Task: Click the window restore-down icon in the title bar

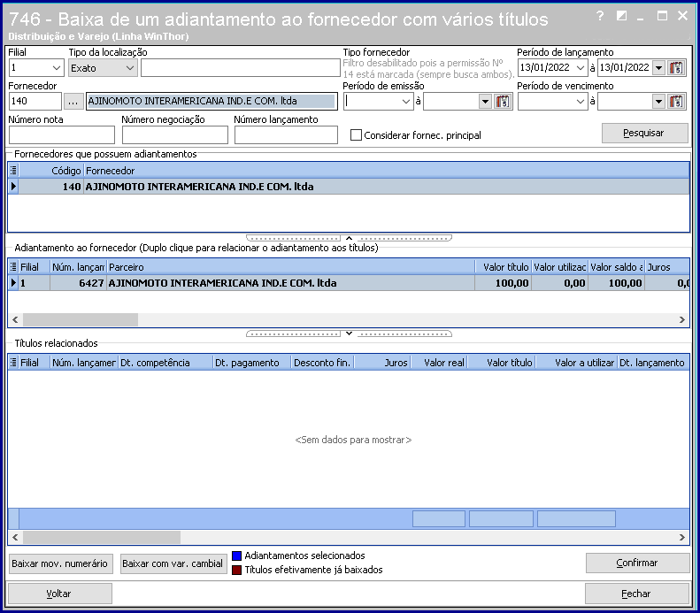Action: click(621, 17)
